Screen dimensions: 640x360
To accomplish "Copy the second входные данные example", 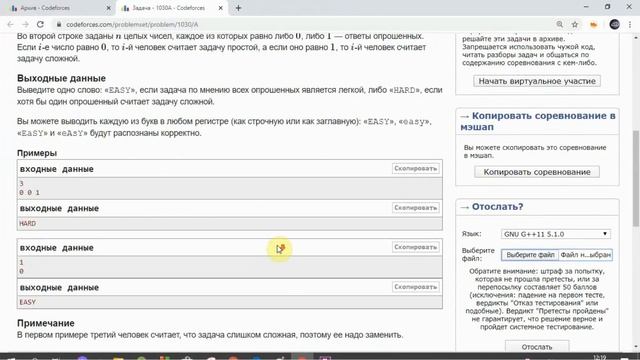I will coord(416,247).
